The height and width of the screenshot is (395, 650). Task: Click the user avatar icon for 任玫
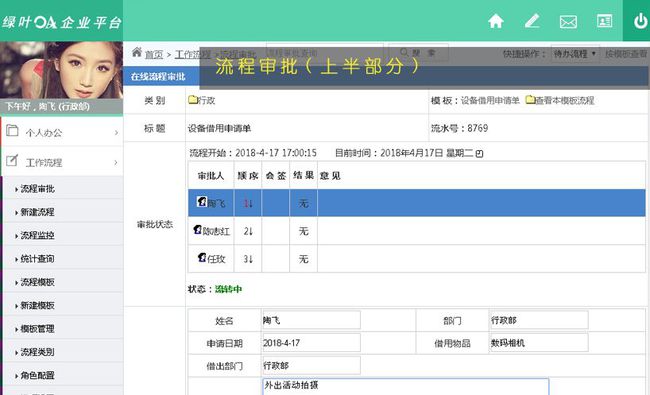point(202,257)
